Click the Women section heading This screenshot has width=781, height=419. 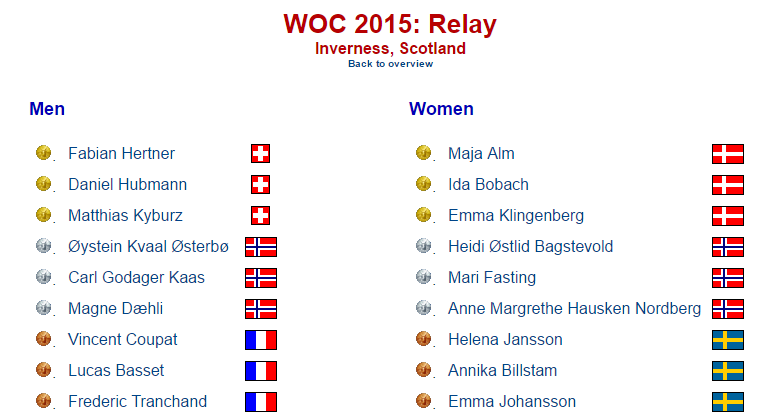441,109
